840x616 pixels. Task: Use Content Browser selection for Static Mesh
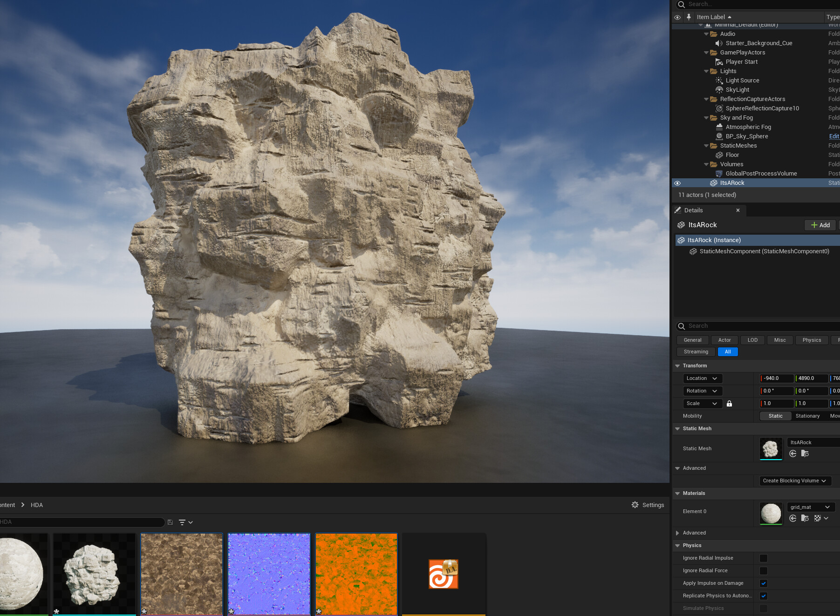[793, 454]
